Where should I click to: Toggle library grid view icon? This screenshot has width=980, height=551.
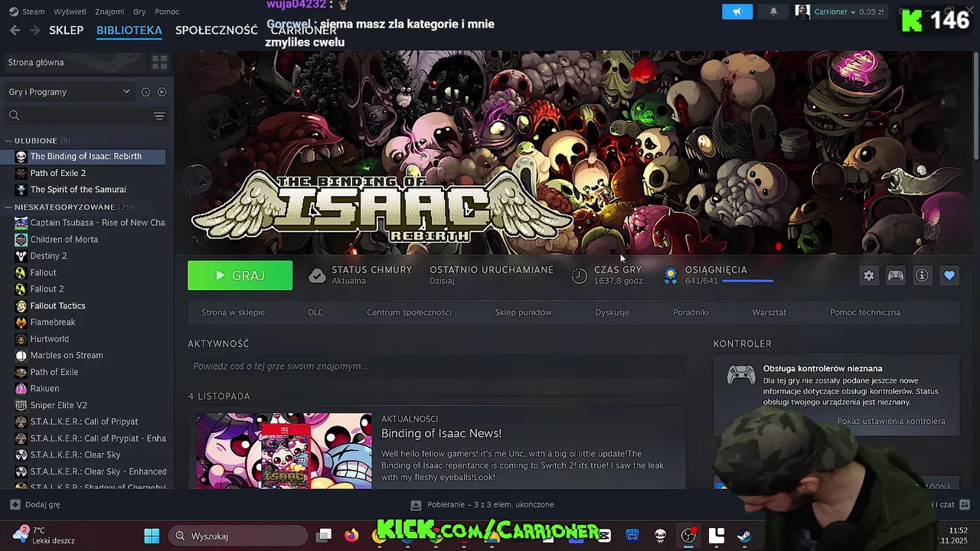pyautogui.click(x=159, y=62)
